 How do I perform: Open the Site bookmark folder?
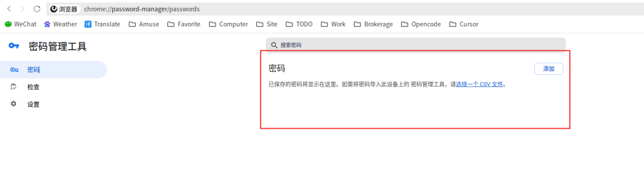coord(267,24)
